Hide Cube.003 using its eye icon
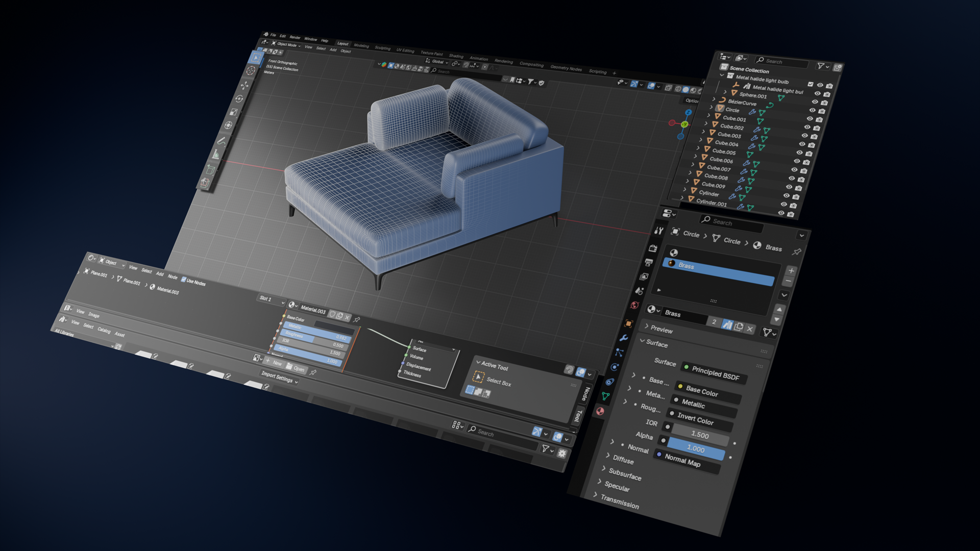This screenshot has width=980, height=551. tap(804, 136)
